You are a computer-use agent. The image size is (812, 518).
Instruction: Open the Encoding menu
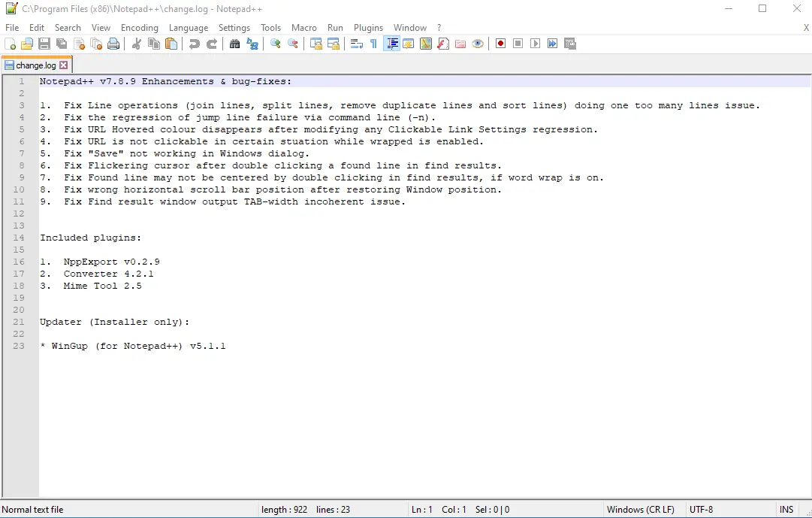point(140,28)
